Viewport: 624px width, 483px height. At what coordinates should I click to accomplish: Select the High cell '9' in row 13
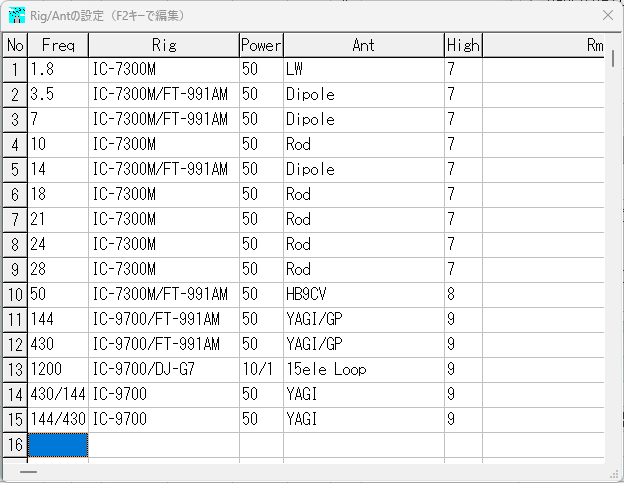click(x=463, y=370)
